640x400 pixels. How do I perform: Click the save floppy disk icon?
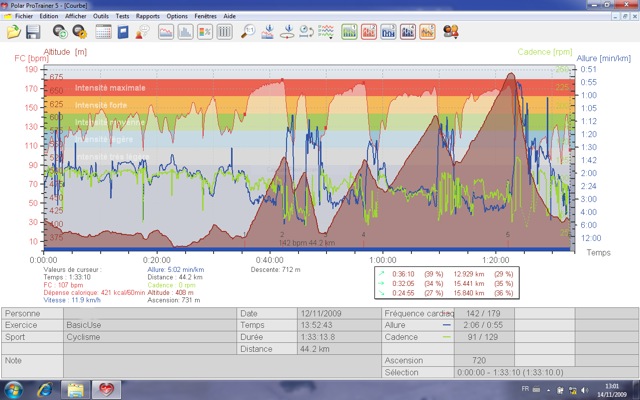(33, 32)
